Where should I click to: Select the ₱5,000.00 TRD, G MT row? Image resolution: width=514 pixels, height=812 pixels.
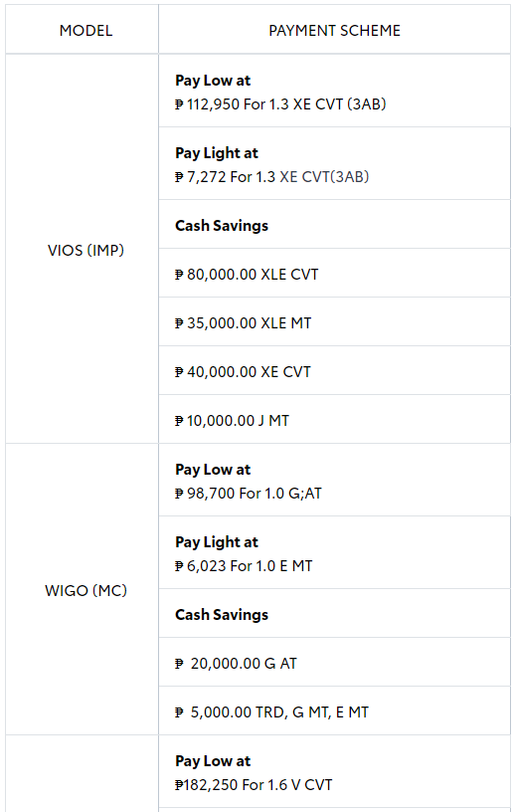click(334, 711)
